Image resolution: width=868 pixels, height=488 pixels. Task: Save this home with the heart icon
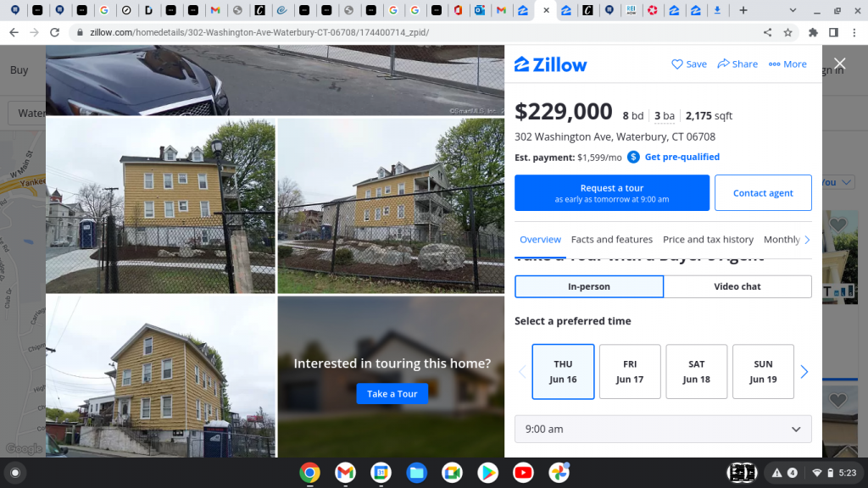(677, 64)
